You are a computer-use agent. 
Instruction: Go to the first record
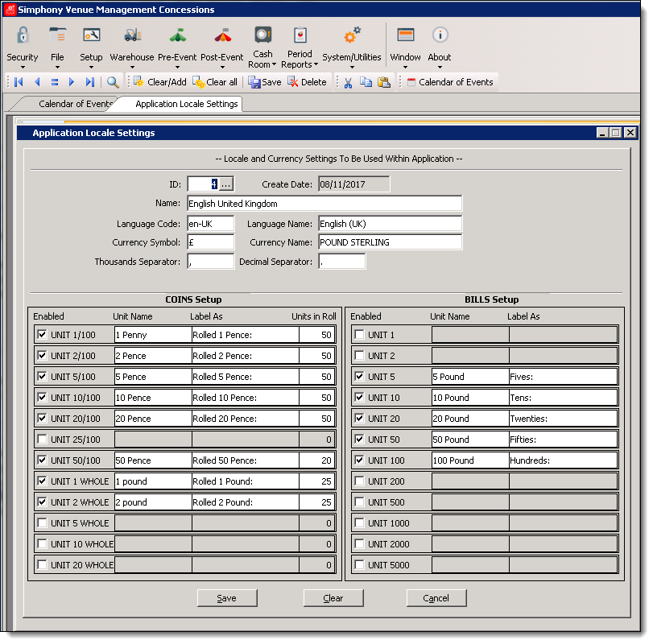coord(19,82)
